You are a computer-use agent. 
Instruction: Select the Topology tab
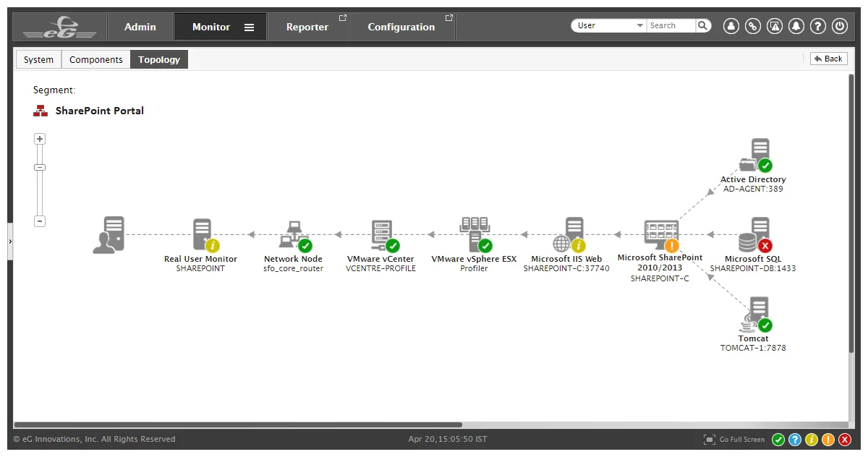click(159, 59)
